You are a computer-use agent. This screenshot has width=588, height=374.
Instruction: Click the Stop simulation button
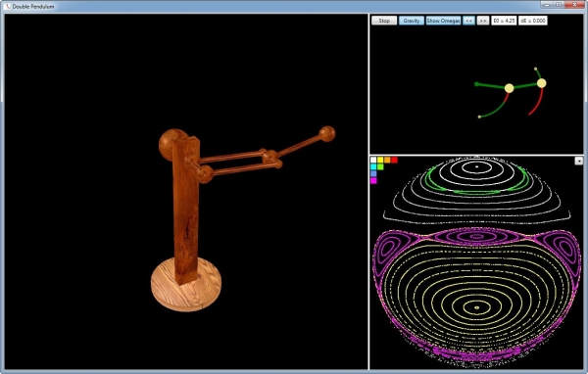tap(384, 21)
